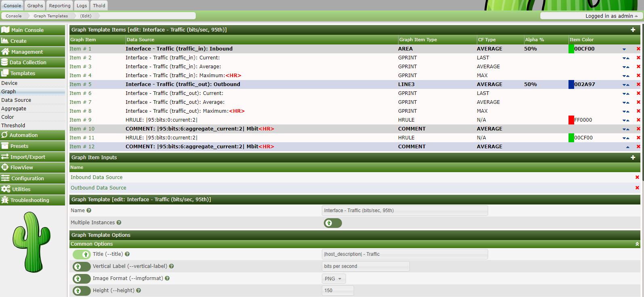Viewport: 644px width, 297px height.
Task: Delete graph Item # 4
Action: point(638,76)
